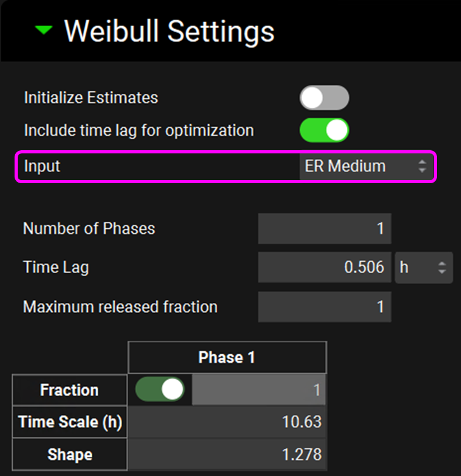The image size is (461, 476).
Task: Click the Include time lag for optimization label
Action: point(139,131)
